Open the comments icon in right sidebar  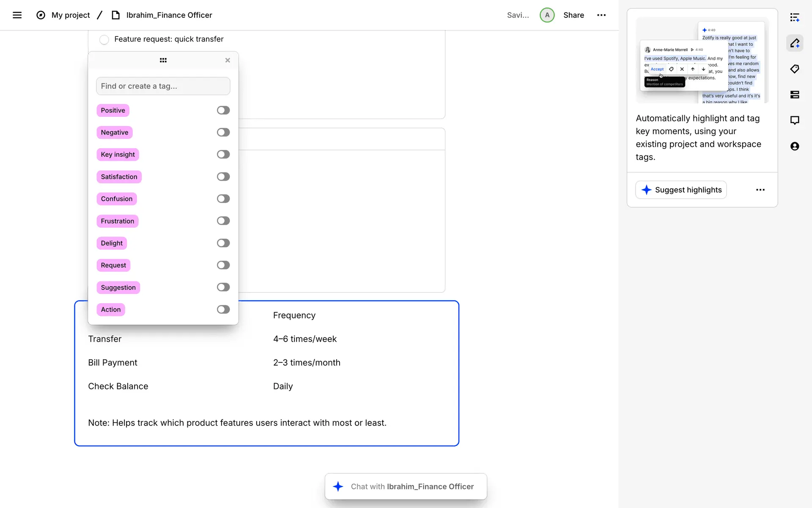795,120
